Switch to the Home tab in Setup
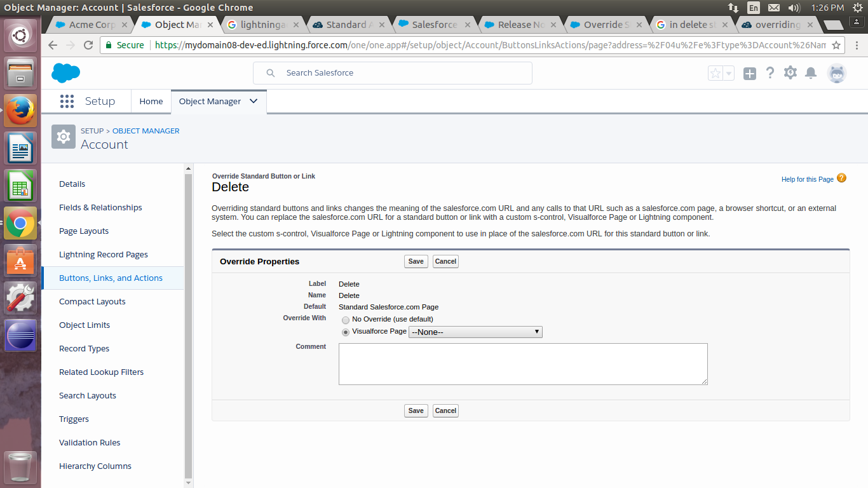 click(x=151, y=101)
